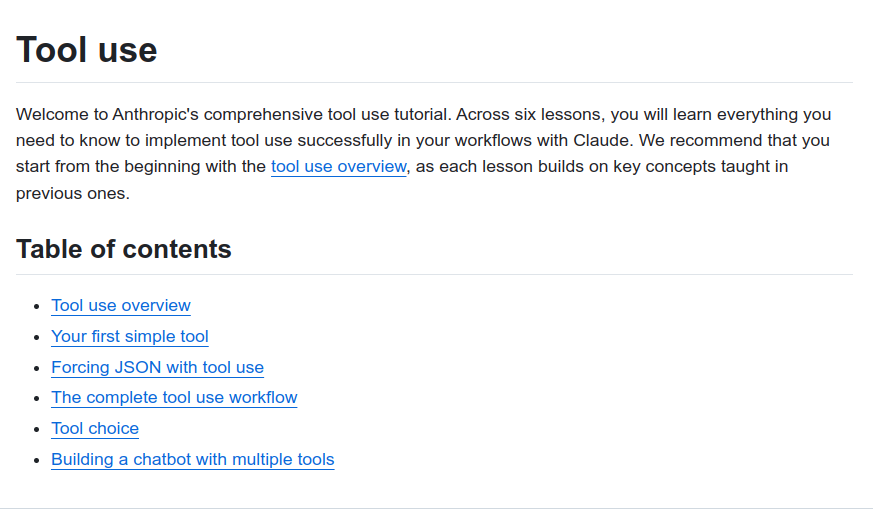Select the Tool choice lesson link

tap(95, 428)
